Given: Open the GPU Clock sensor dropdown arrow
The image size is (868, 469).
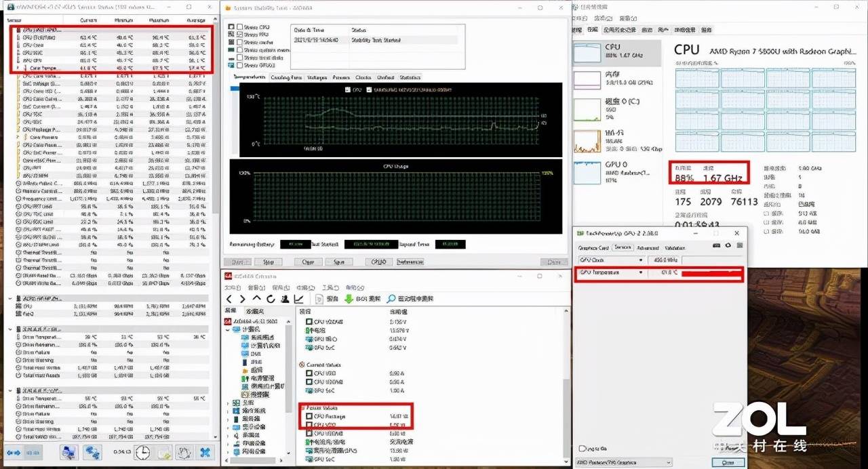Looking at the screenshot, I should (640, 260).
